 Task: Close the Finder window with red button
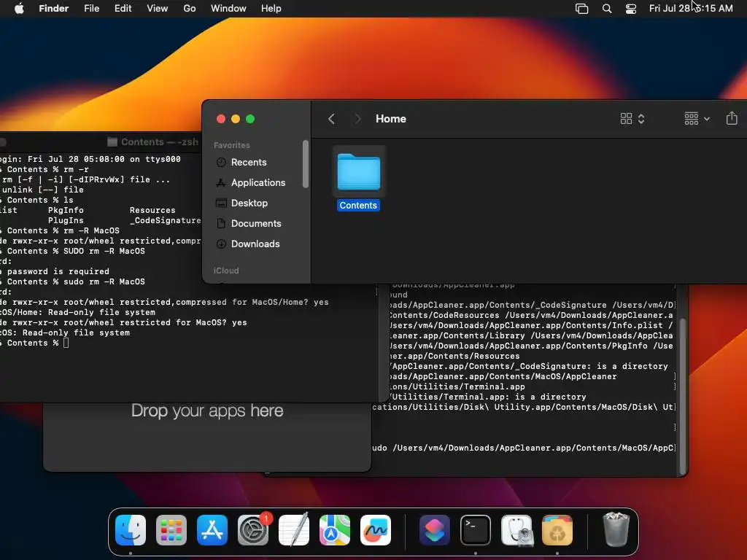click(221, 119)
